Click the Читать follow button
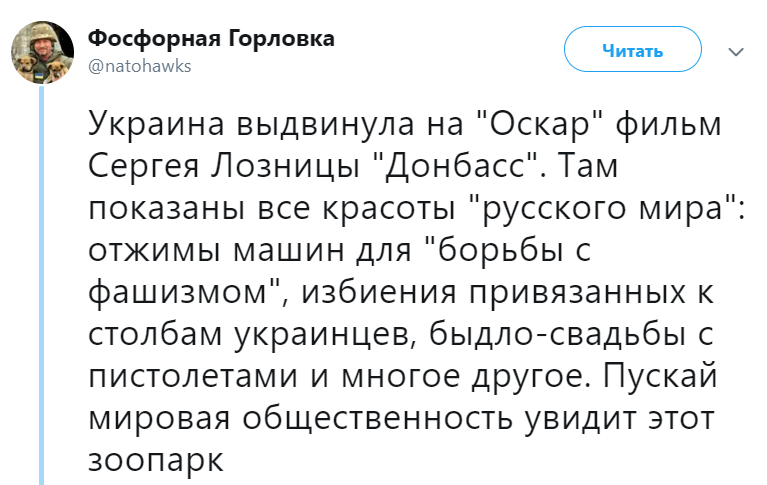The height and width of the screenshot is (485, 767). [632, 49]
